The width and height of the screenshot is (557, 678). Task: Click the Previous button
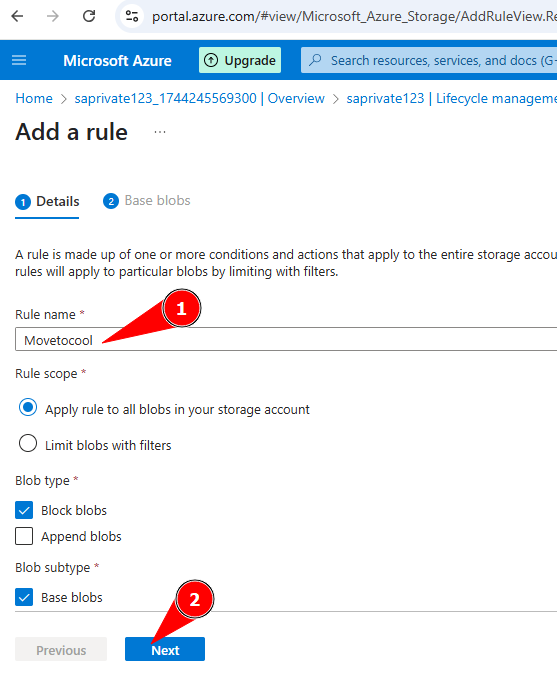click(x=61, y=649)
